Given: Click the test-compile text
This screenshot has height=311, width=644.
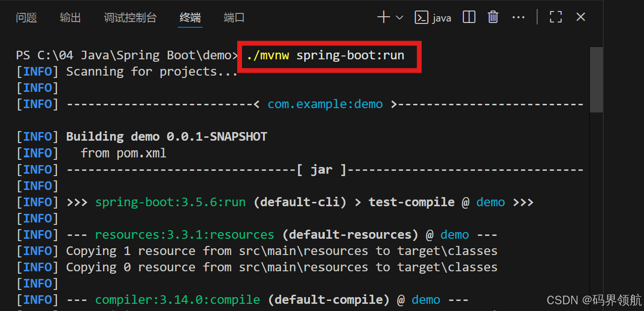Looking at the screenshot, I should [x=411, y=201].
